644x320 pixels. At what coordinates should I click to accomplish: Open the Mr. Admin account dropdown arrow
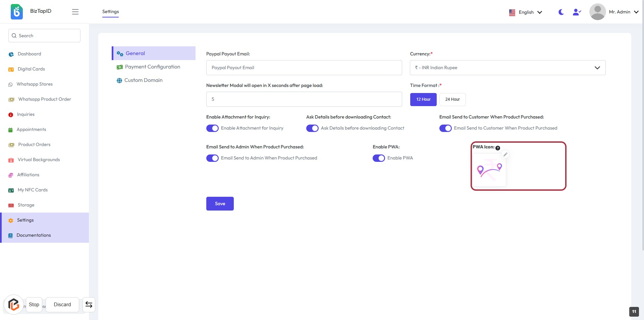(636, 12)
